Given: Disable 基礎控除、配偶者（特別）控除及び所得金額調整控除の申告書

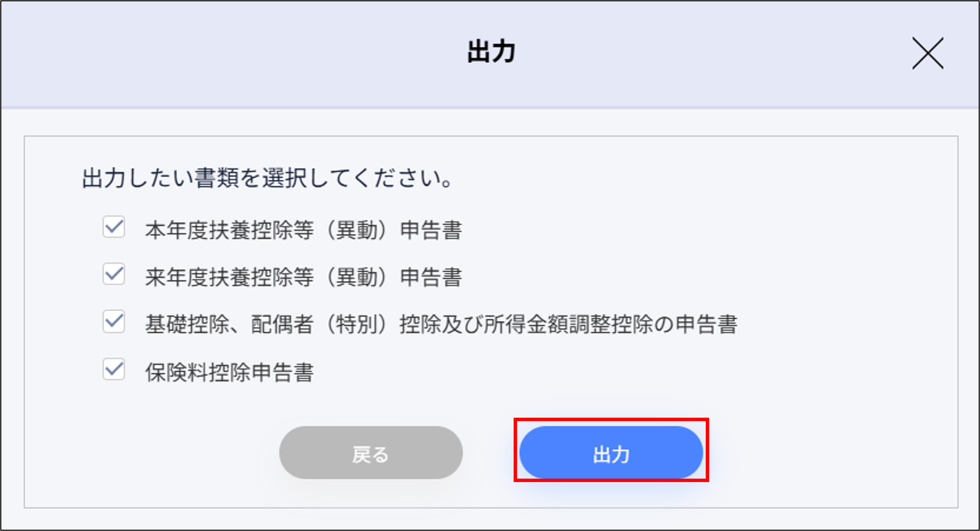Looking at the screenshot, I should [113, 323].
